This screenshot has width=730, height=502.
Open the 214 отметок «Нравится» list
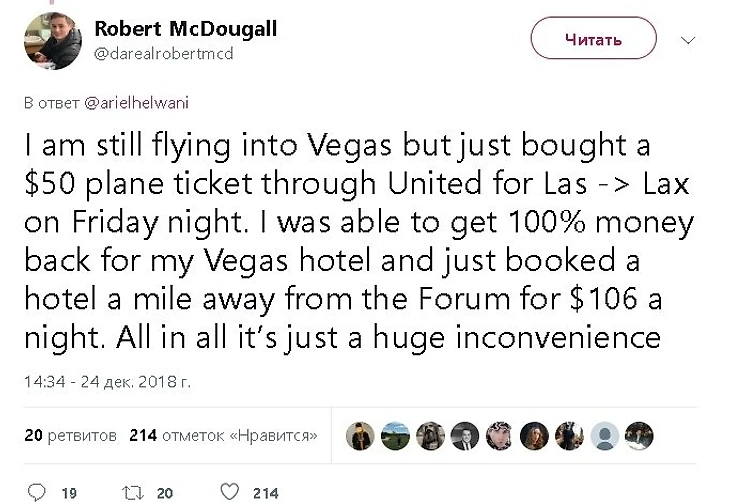click(223, 435)
